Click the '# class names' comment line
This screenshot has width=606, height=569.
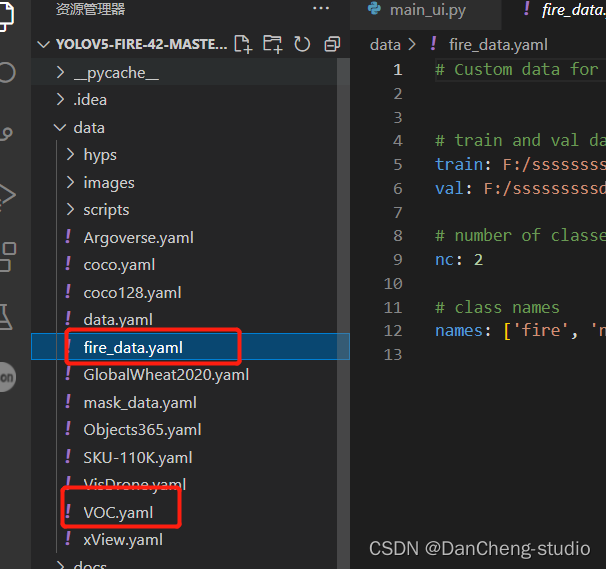pyautogui.click(x=497, y=308)
